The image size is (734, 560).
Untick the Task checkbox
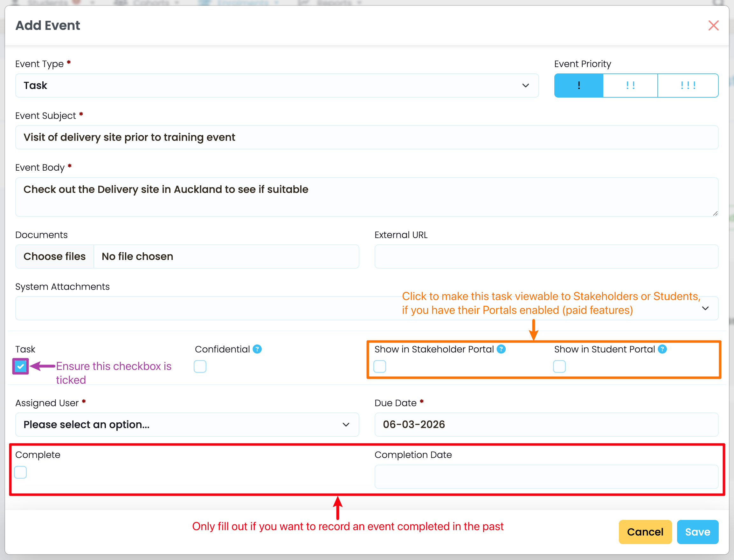(x=20, y=366)
